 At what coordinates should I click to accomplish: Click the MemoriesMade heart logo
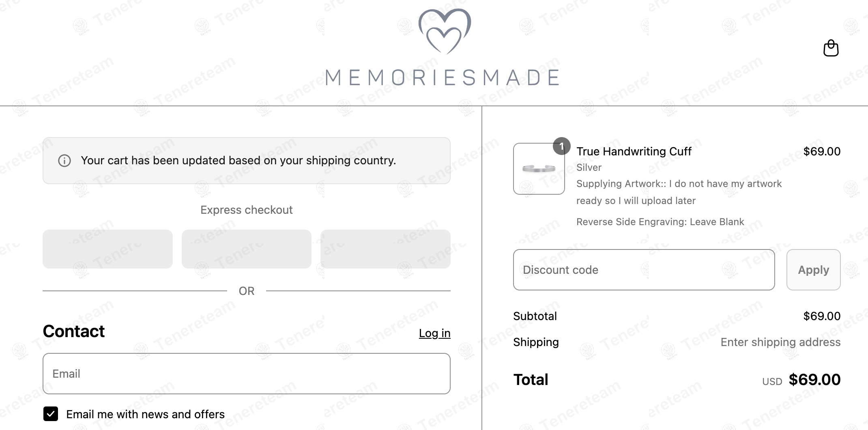(445, 32)
